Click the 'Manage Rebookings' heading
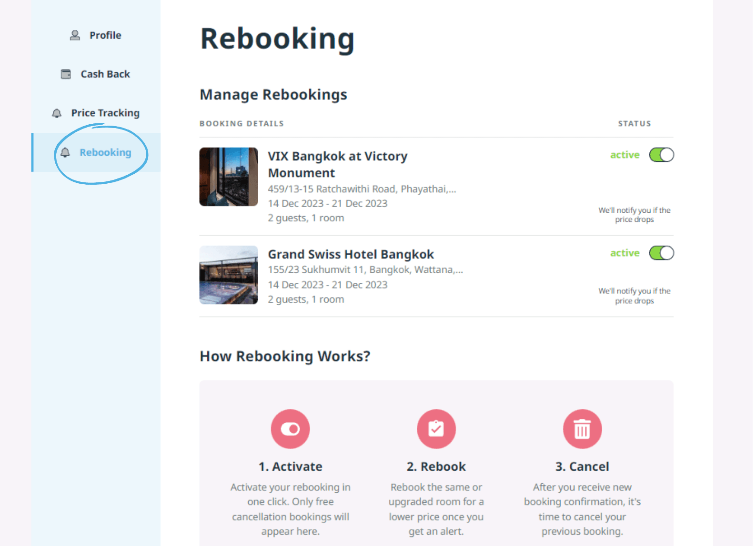The height and width of the screenshot is (546, 756). [x=273, y=95]
